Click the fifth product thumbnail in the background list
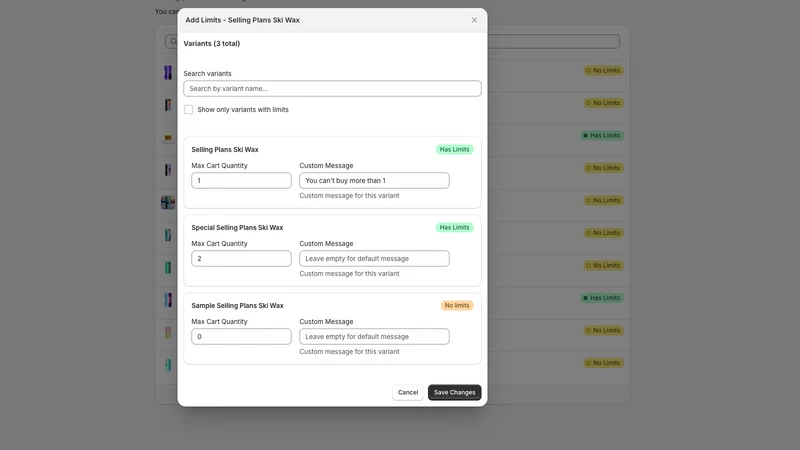The image size is (800, 450). pyautogui.click(x=168, y=202)
